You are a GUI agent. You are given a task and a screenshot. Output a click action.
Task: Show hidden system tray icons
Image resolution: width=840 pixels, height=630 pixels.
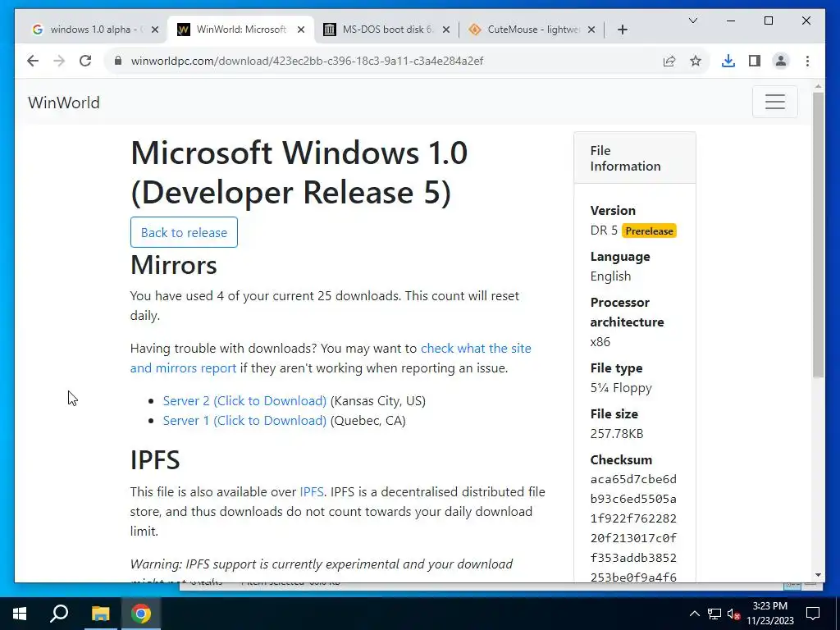(694, 614)
